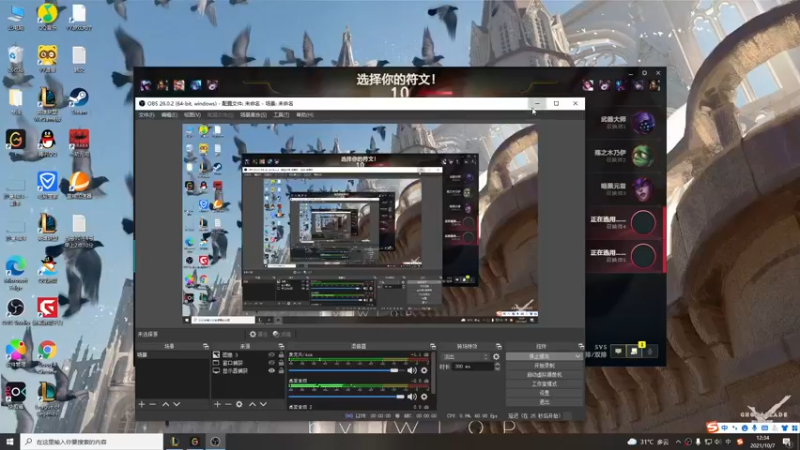Show hidden system tray icons

click(678, 442)
